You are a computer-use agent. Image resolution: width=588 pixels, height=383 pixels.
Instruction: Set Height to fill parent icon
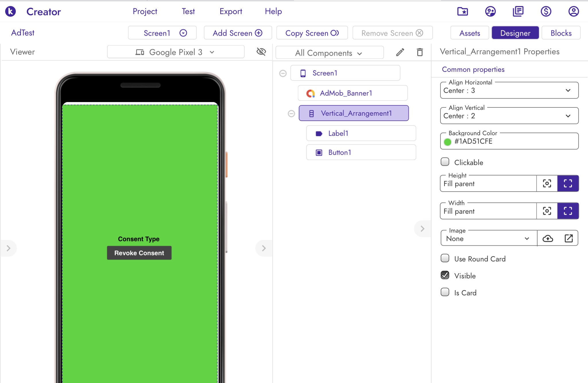(x=568, y=183)
